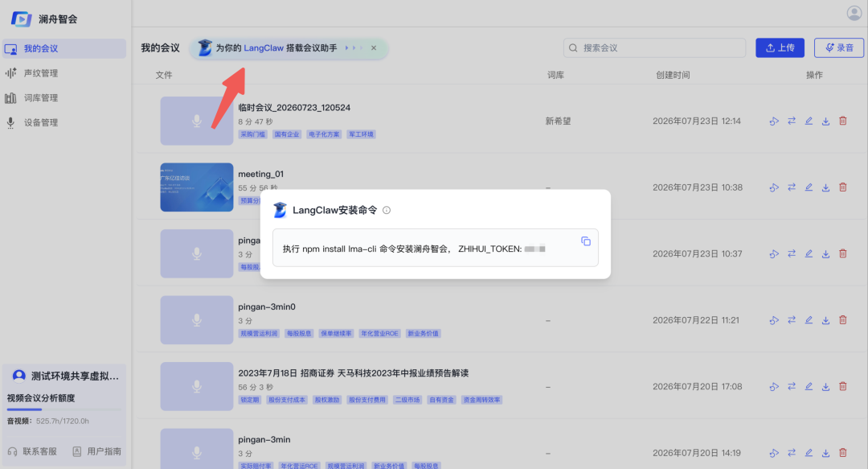Click the swap icon for meeting_01
The image size is (868, 469).
point(792,187)
